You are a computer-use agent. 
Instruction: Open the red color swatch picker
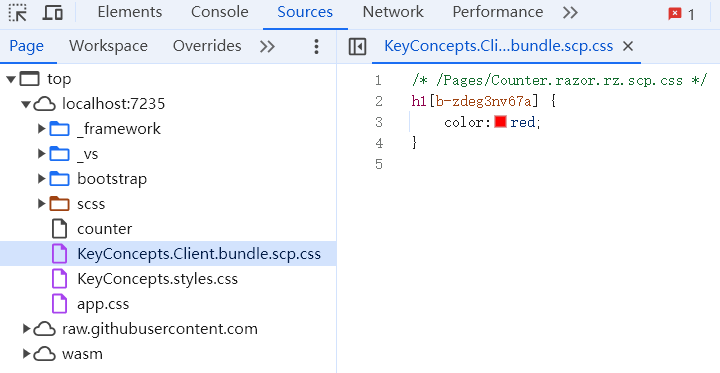[x=500, y=122]
